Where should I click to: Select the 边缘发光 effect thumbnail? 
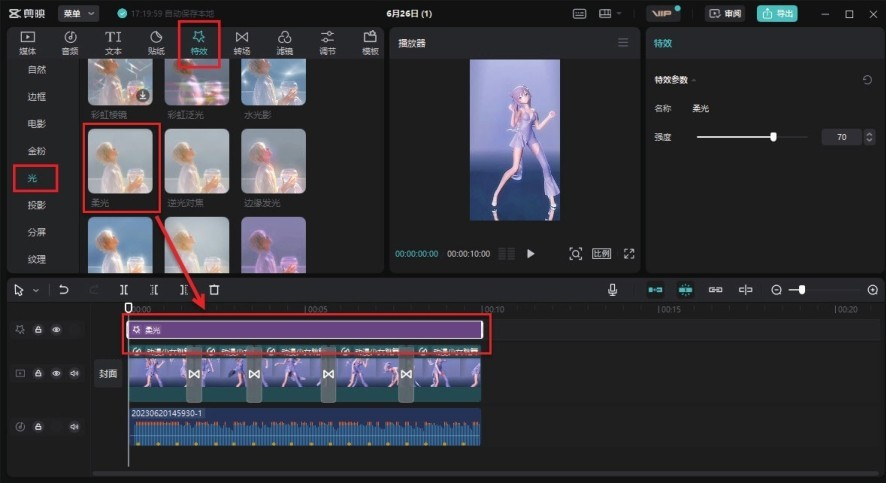coord(273,161)
